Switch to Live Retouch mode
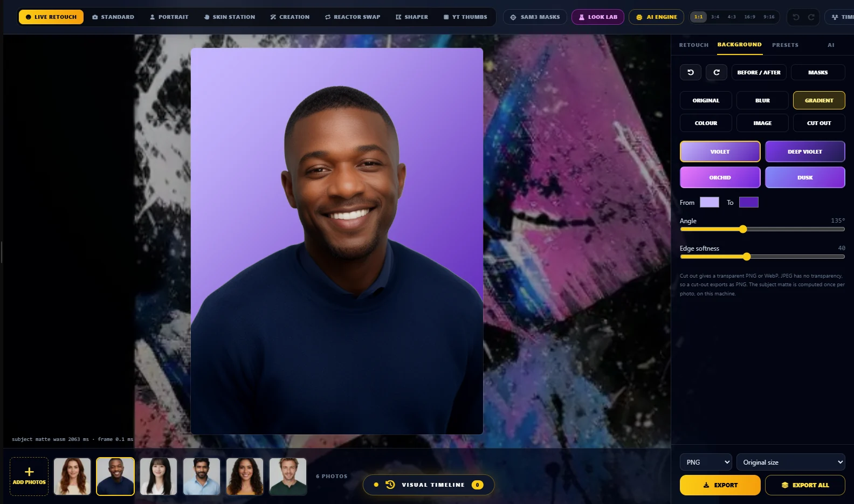The height and width of the screenshot is (504, 854). pos(51,17)
